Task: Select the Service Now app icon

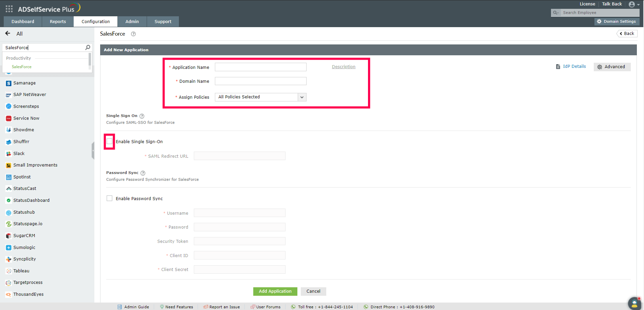Action: [x=9, y=118]
